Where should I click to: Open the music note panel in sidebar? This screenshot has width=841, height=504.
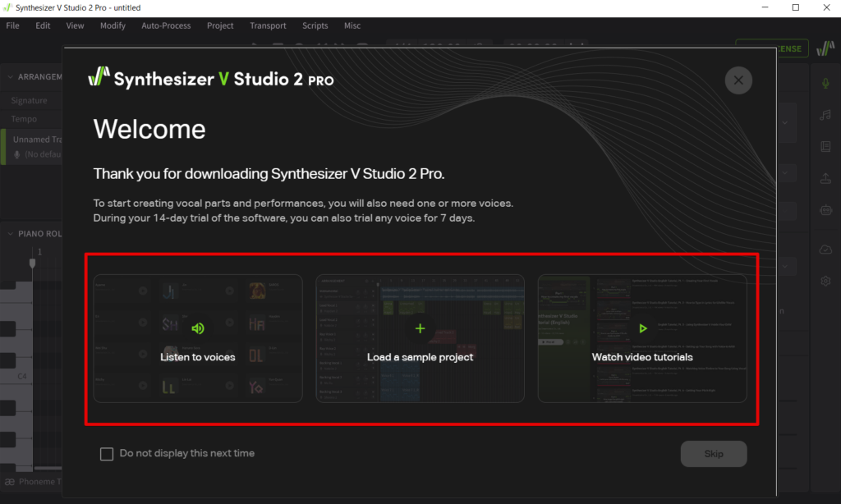click(x=825, y=115)
